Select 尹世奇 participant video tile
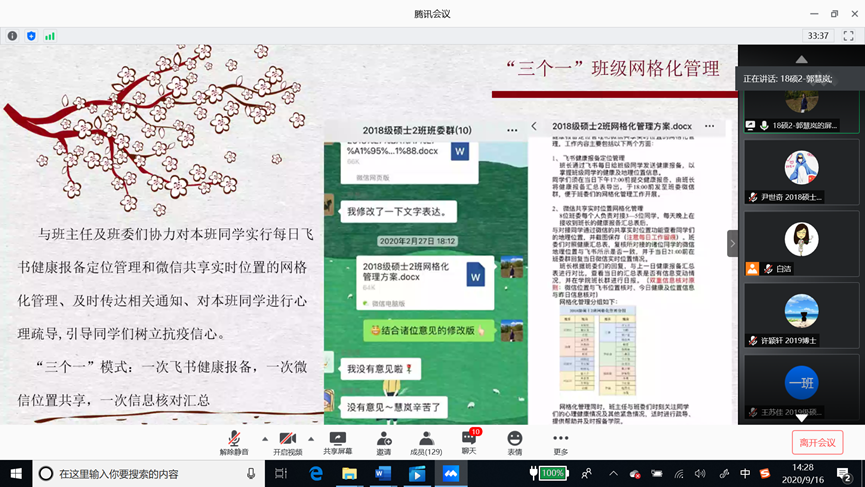 (801, 172)
